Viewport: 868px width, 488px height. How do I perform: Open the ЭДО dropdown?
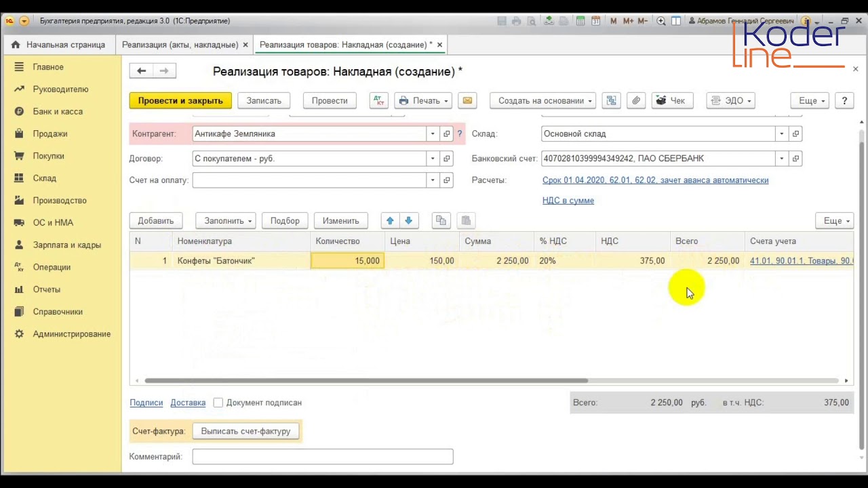[731, 100]
